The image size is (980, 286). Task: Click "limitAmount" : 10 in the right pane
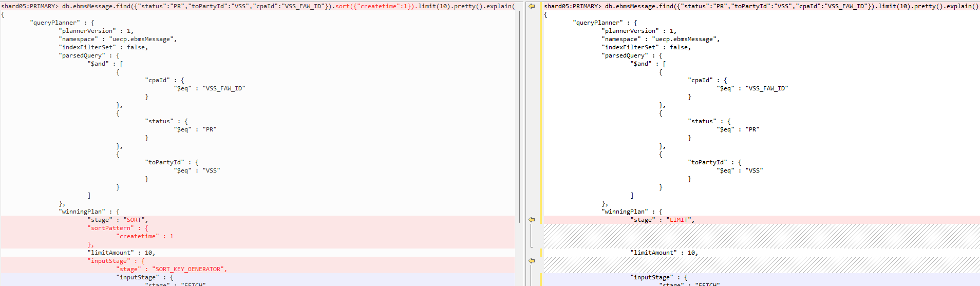pos(664,253)
